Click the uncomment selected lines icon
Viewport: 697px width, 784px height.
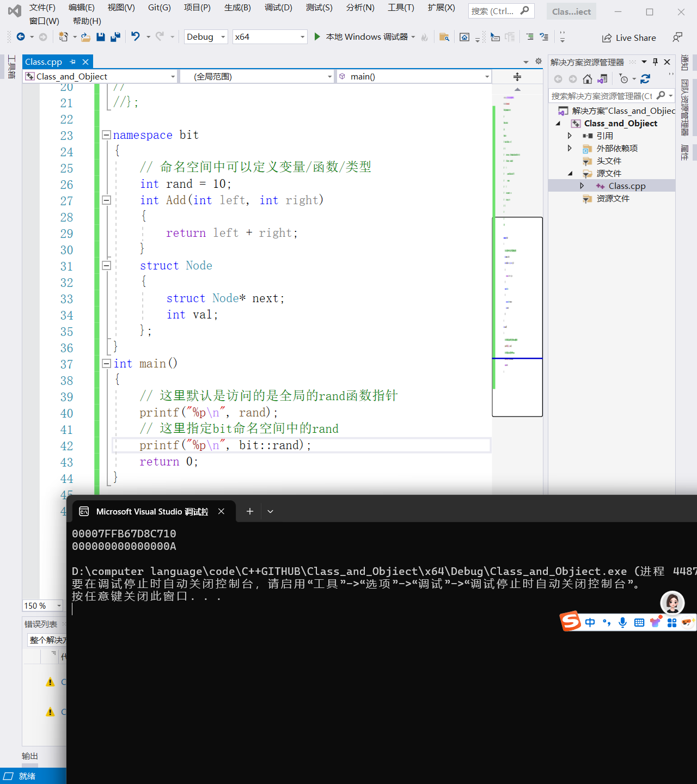point(544,36)
